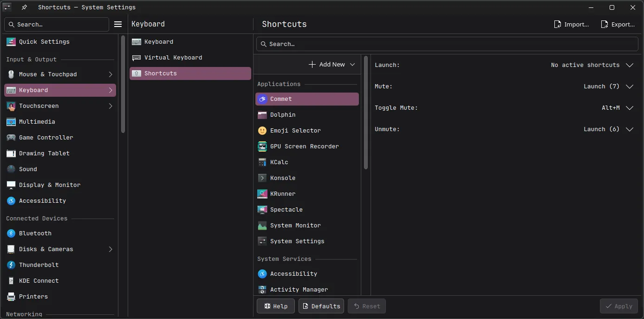Screen dimensions: 644x319
Task: Click Import to load shortcut scheme
Action: pyautogui.click(x=571, y=24)
